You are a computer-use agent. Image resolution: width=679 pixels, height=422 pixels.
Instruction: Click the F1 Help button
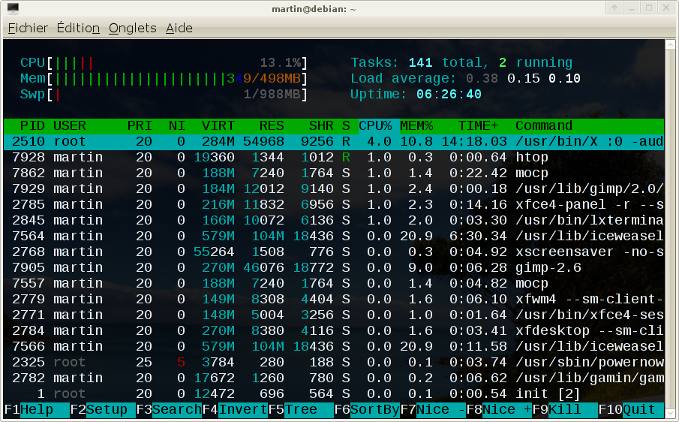click(37, 409)
